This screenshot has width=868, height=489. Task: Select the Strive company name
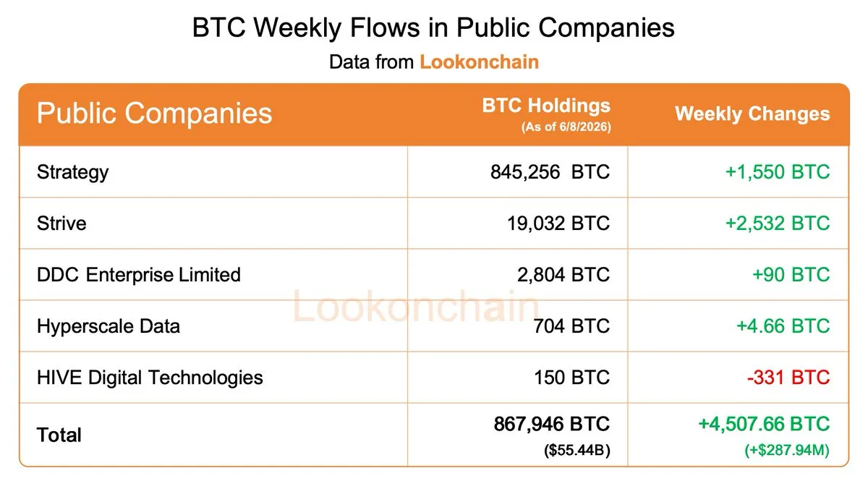pos(61,224)
